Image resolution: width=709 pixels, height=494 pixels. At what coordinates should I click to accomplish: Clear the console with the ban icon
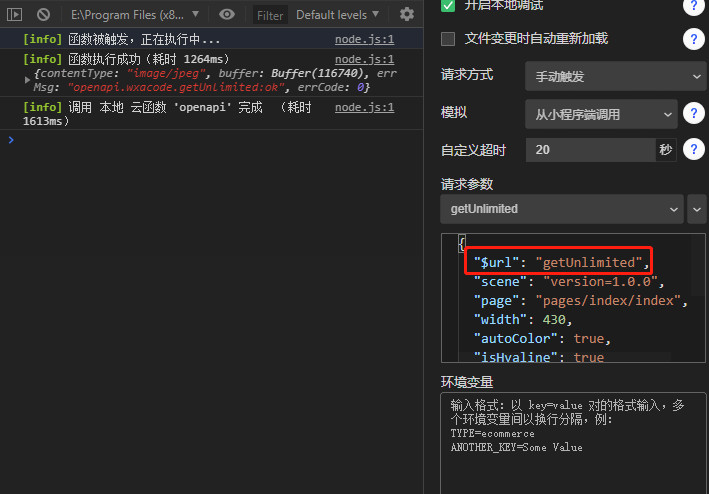[43, 14]
